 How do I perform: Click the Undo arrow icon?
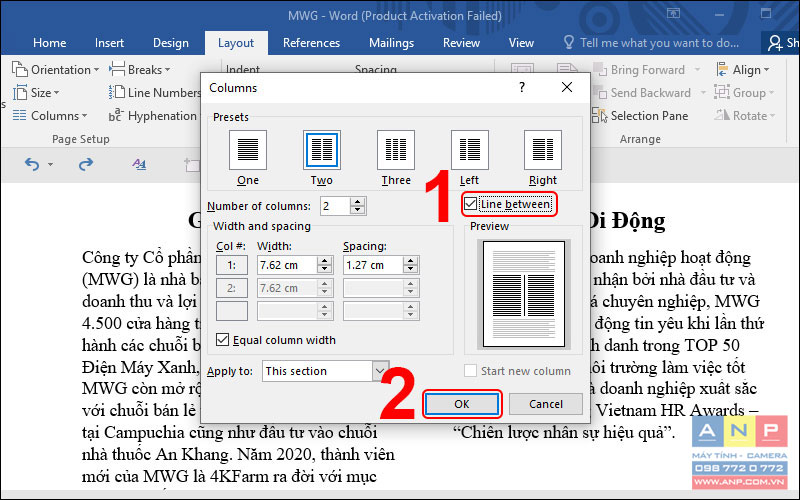[x=32, y=164]
